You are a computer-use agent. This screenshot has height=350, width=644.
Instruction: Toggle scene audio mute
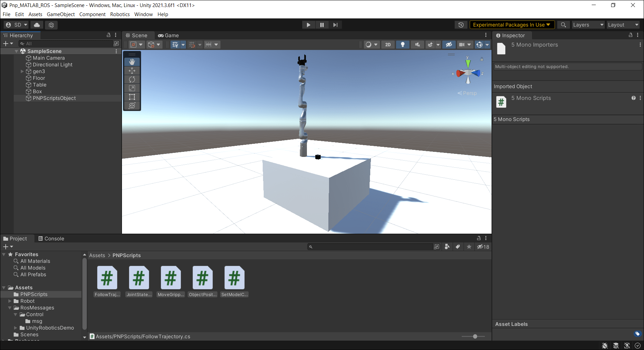417,45
